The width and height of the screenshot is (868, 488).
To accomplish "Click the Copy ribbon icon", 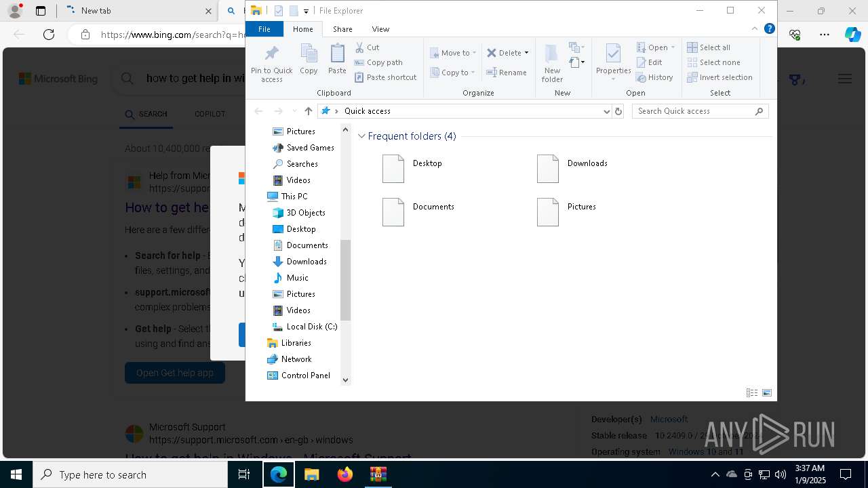I will pyautogui.click(x=309, y=60).
